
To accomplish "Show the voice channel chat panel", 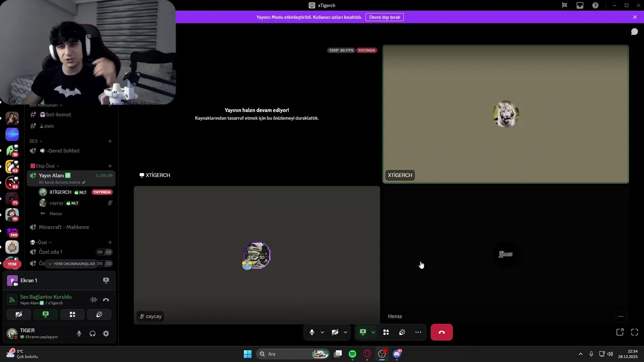I will [x=634, y=32].
